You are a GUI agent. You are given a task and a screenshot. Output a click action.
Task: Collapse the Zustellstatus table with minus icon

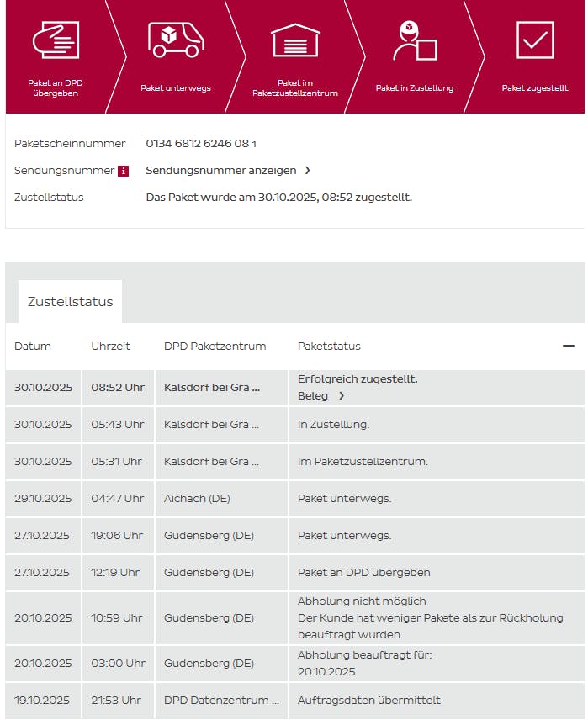(x=569, y=346)
